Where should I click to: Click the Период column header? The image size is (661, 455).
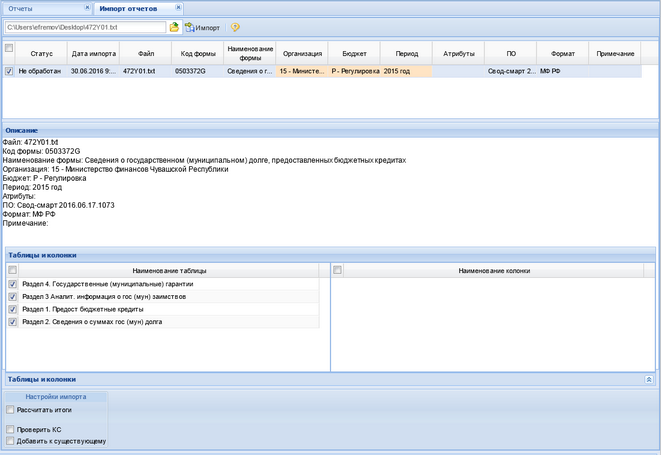pyautogui.click(x=406, y=54)
